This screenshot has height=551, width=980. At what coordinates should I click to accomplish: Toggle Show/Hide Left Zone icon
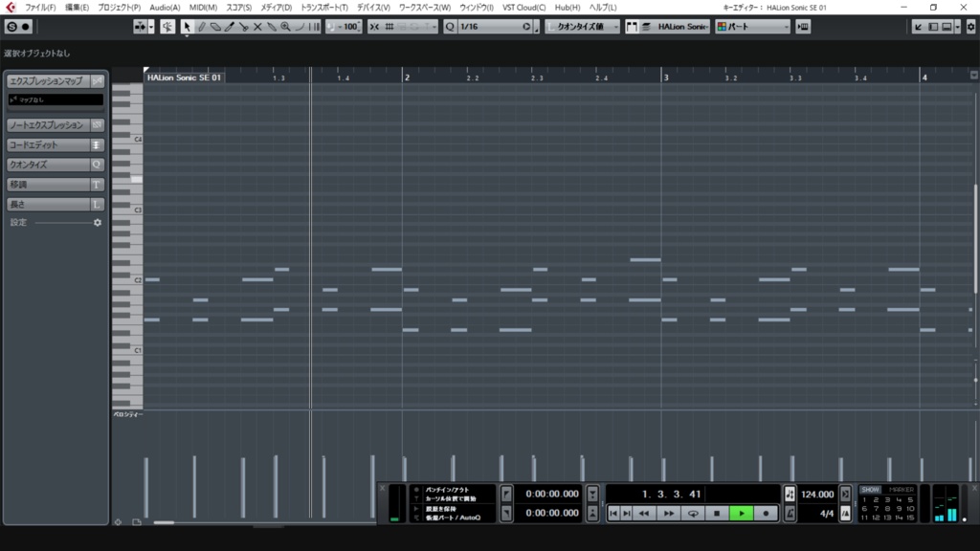(933, 27)
